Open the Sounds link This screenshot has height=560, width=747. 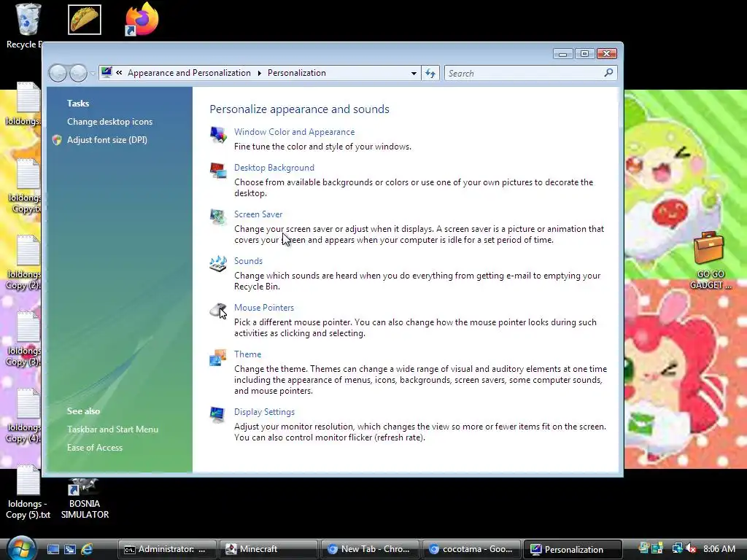248,261
